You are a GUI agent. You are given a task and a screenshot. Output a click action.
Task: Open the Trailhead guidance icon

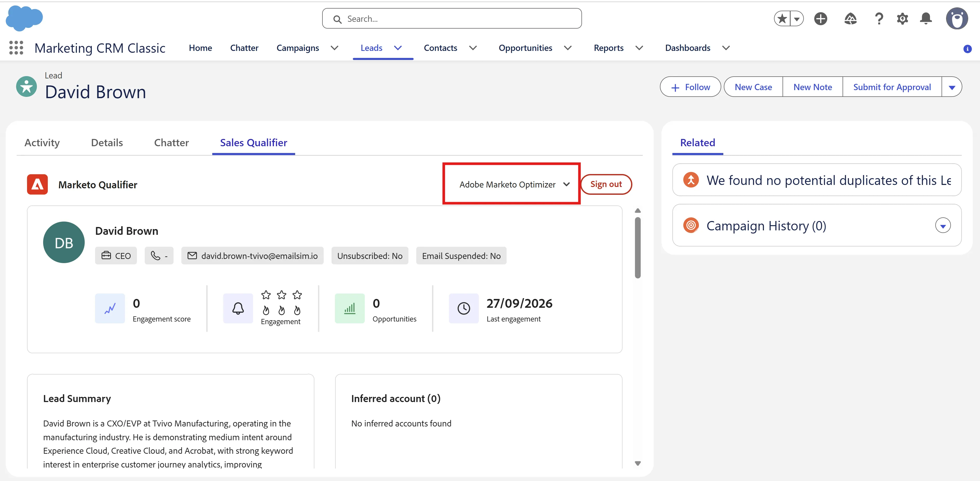[x=850, y=19]
